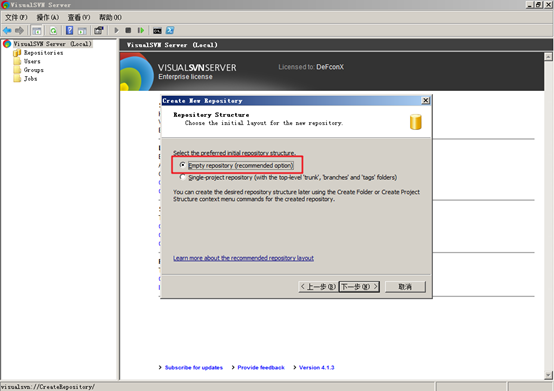This screenshot has height=391, width=554.
Task: Click the Jobs folder icon
Action: 17,79
